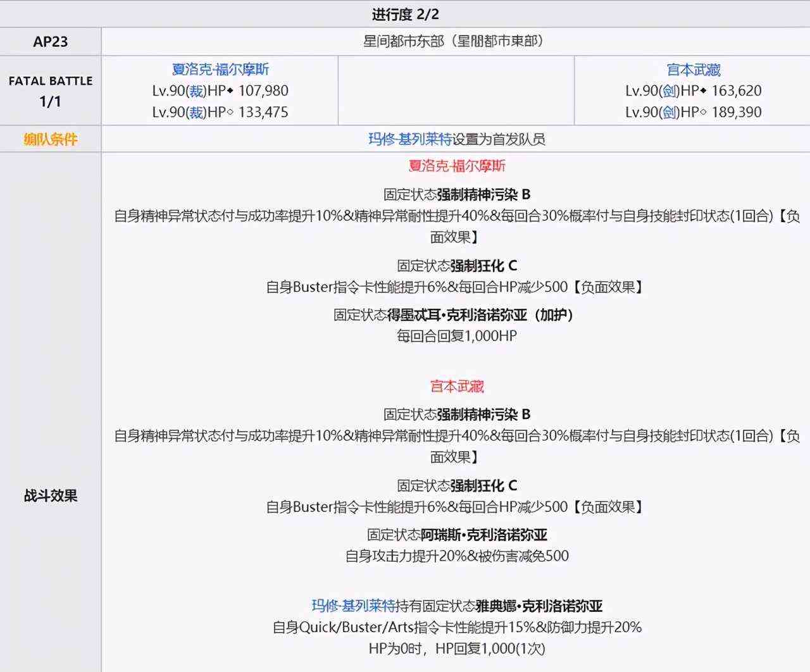The image size is (810, 672).
Task: Open the 夏洛克·福尔摩斯 link in the enemy cell
Action: (220, 70)
